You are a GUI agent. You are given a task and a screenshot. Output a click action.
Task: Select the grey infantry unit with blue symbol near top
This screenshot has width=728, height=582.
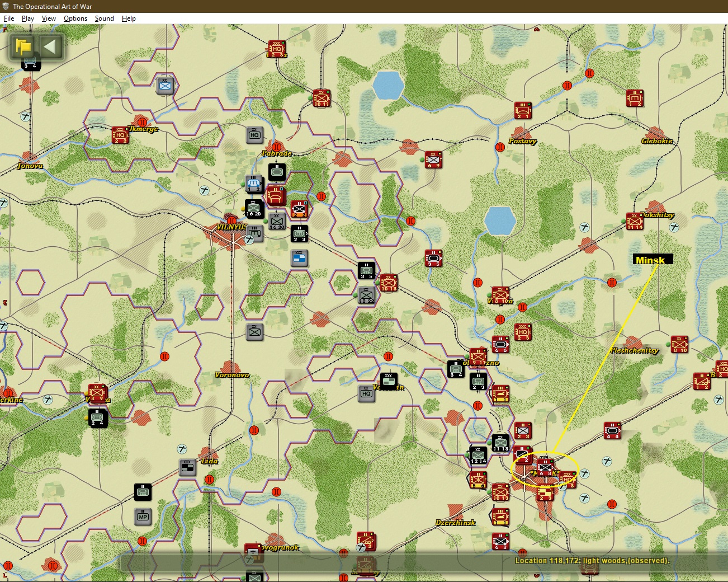(x=165, y=86)
